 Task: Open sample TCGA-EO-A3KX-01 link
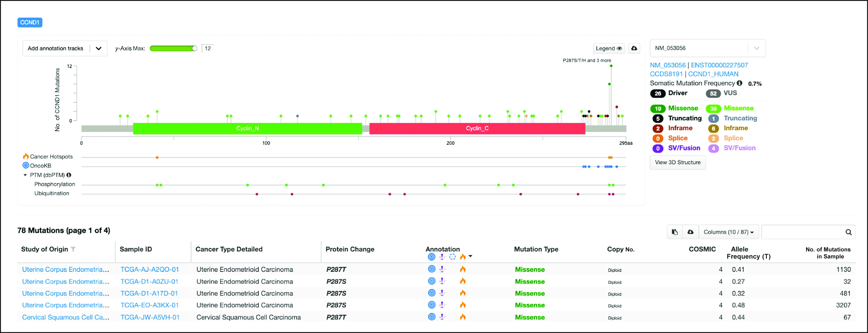150,305
